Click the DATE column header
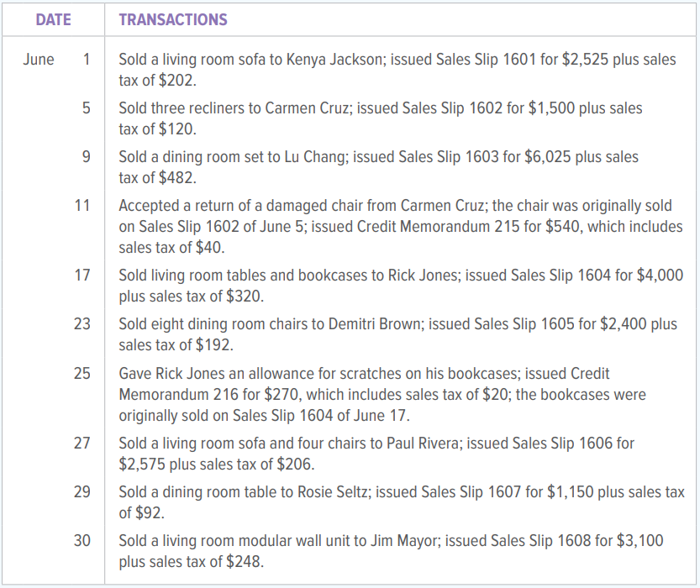Viewport: 700px width, 588px height. (x=53, y=19)
